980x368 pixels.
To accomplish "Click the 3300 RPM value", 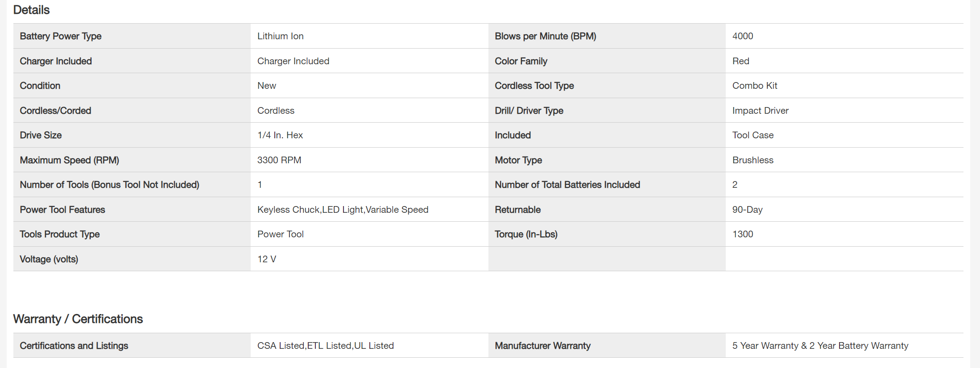I will pos(279,160).
